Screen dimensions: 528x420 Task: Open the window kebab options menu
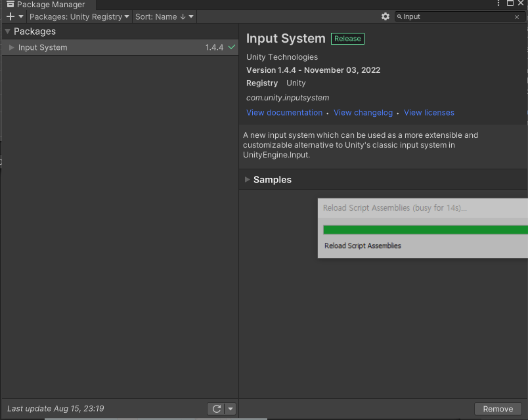[498, 3]
